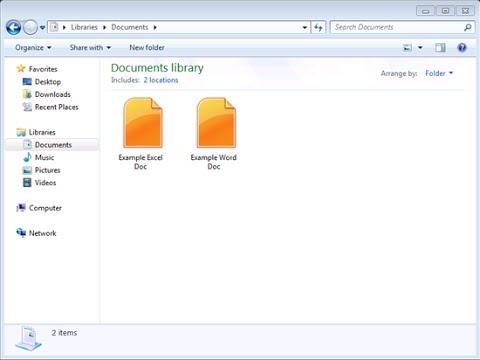The image size is (480, 360).
Task: Click the greyed Forward navigation arrow
Action: click(30, 27)
